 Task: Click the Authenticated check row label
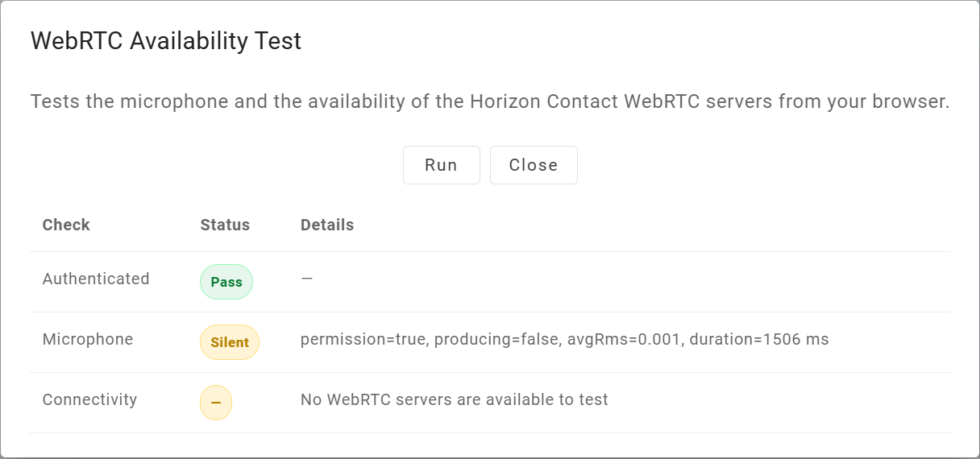[96, 279]
